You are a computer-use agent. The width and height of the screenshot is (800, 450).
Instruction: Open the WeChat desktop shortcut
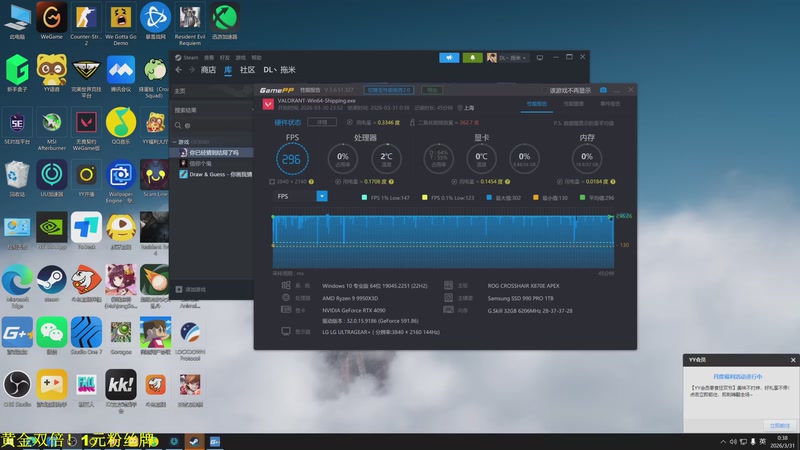pyautogui.click(x=52, y=336)
